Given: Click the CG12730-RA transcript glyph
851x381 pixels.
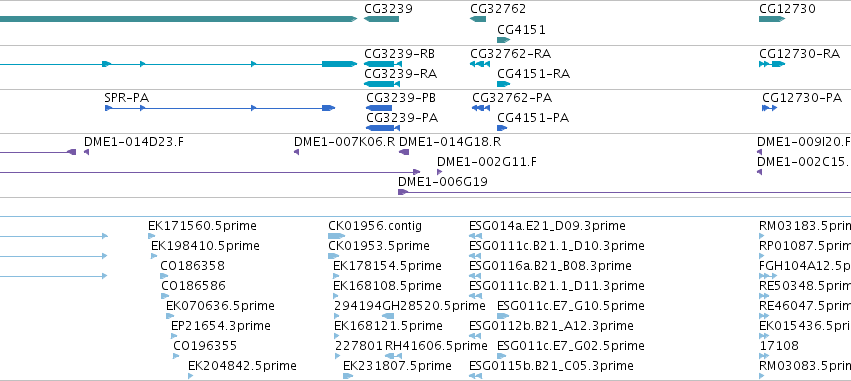Looking at the screenshot, I should [772, 64].
